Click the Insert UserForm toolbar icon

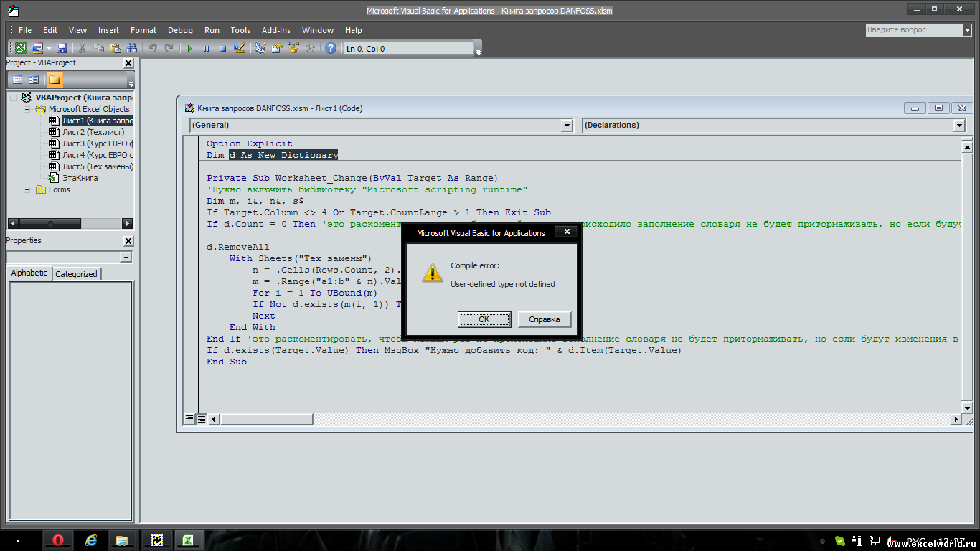(37, 48)
